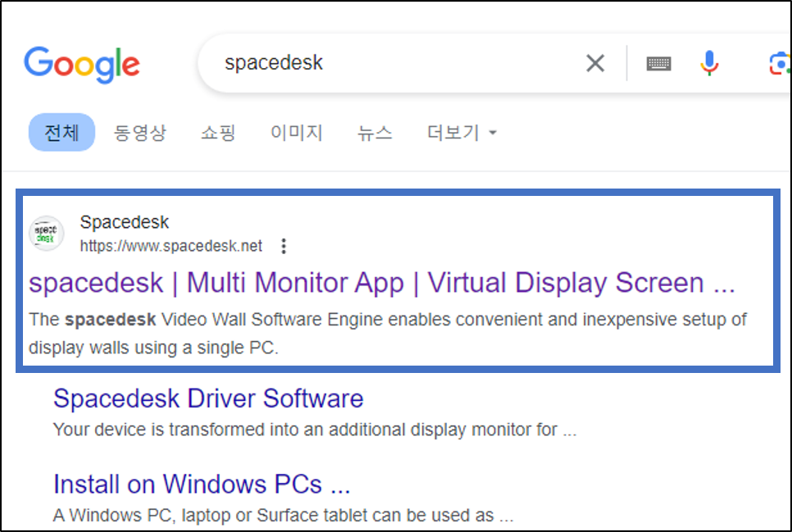Click the Install on Windows PCs link
Screen dimensions: 792x532
pos(202,484)
